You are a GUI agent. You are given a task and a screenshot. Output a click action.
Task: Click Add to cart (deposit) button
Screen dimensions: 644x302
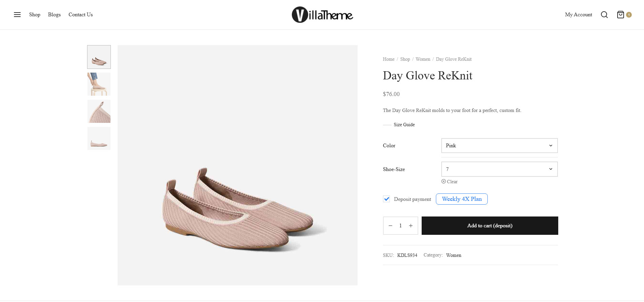pyautogui.click(x=490, y=226)
